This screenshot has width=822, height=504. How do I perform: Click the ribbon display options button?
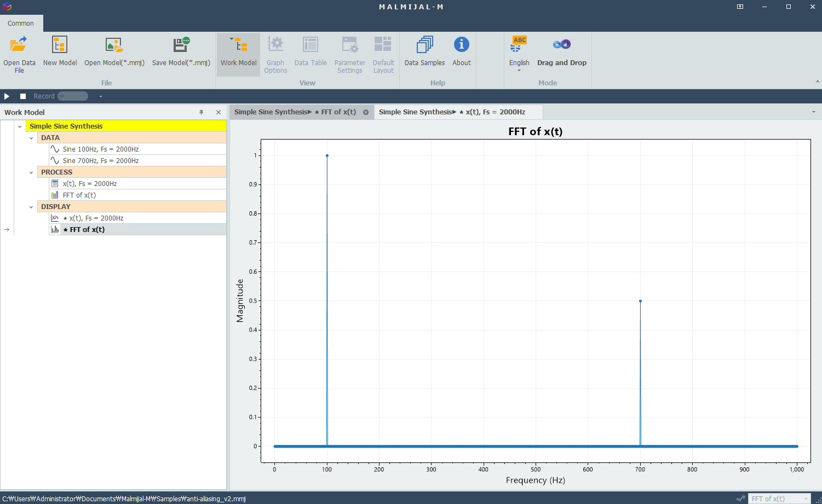[740, 7]
